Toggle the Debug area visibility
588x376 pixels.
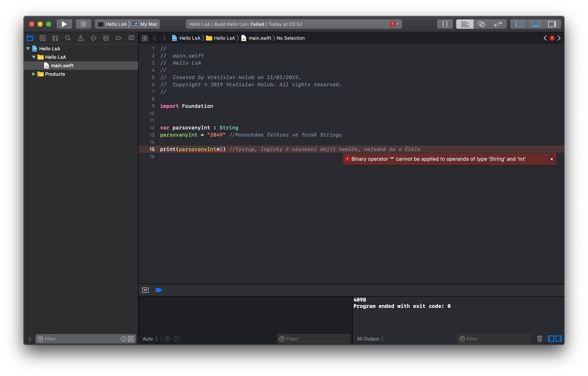(x=535, y=24)
